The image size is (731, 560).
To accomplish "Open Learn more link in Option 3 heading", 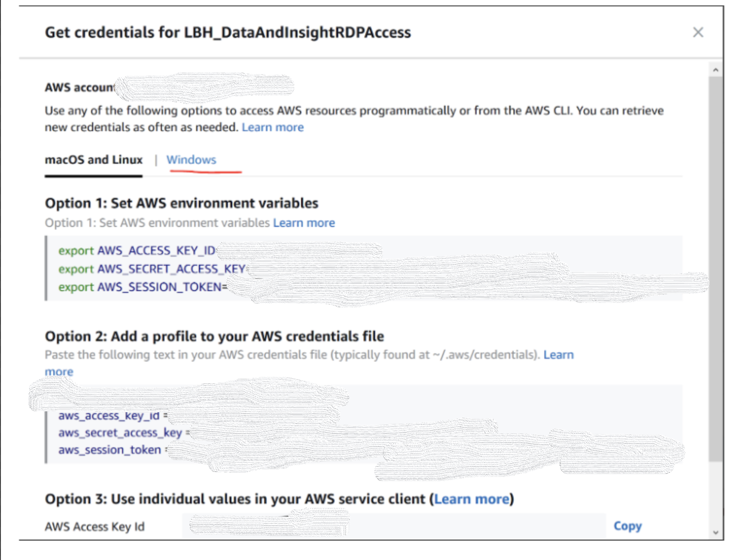I will pos(472,499).
